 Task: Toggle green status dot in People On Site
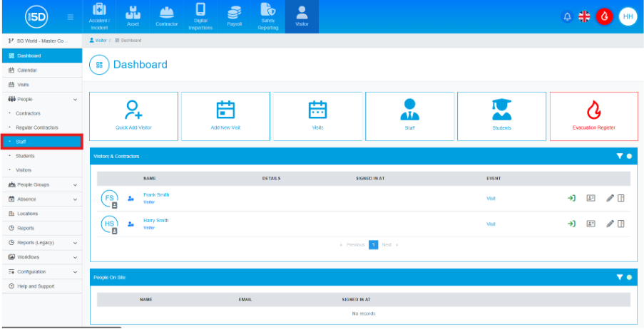[629, 277]
